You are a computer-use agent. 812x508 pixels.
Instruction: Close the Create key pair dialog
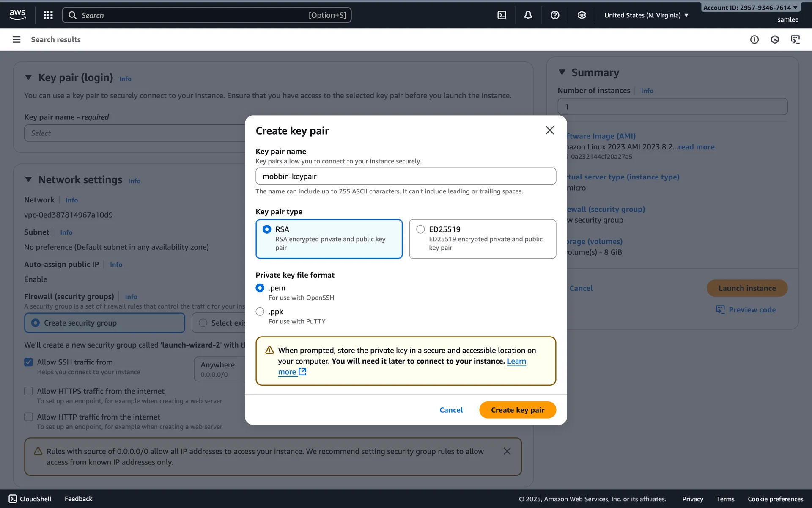coord(549,130)
